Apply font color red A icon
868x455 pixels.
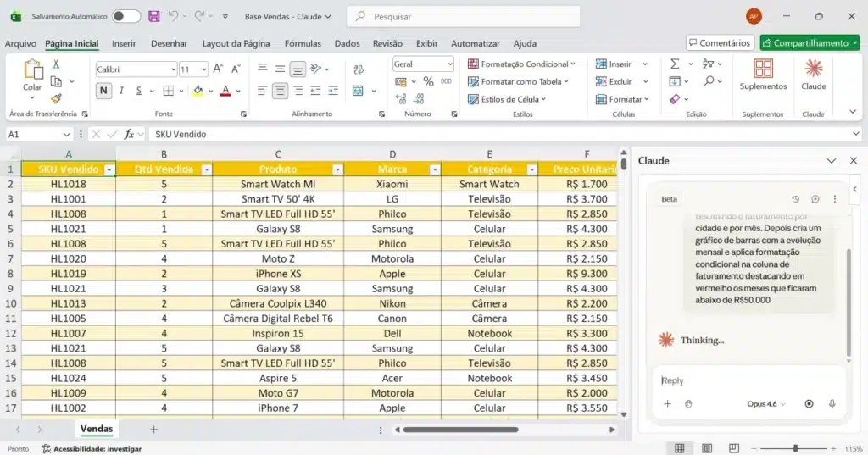pos(225,91)
